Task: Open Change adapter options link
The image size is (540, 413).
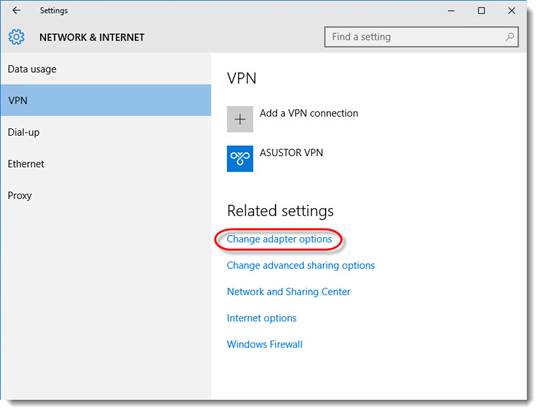Action: 279,239
